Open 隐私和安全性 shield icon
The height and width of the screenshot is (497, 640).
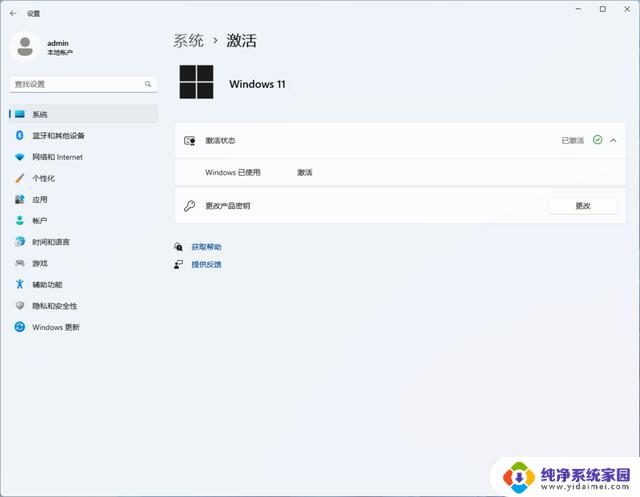(x=20, y=306)
